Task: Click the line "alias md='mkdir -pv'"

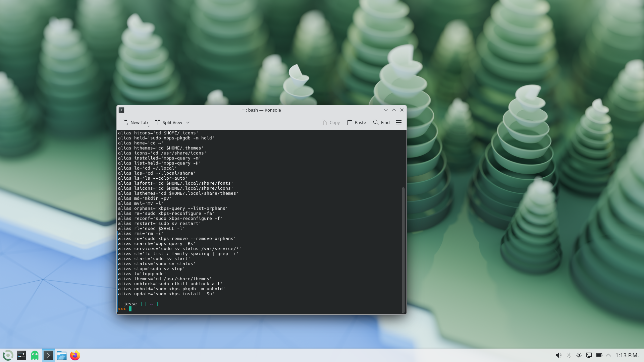Action: pyautogui.click(x=145, y=198)
